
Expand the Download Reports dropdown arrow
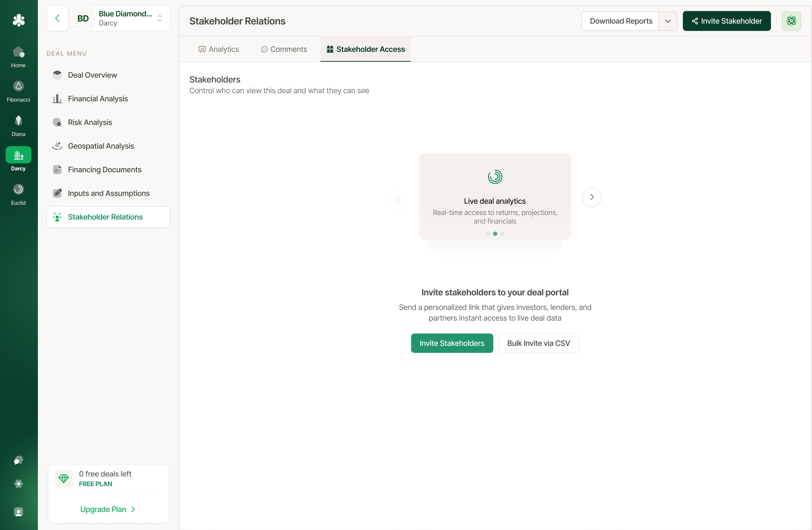coord(668,21)
